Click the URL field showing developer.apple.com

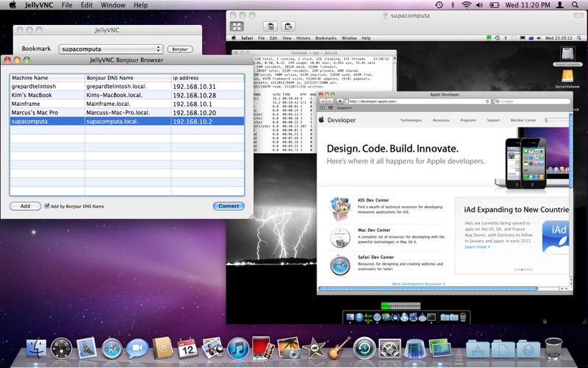(x=417, y=101)
